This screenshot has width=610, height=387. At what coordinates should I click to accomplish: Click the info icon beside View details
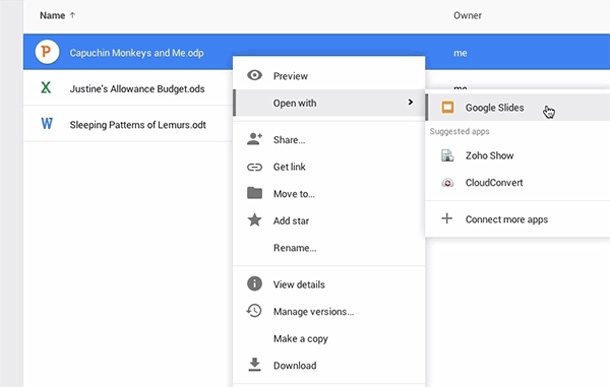coord(254,284)
